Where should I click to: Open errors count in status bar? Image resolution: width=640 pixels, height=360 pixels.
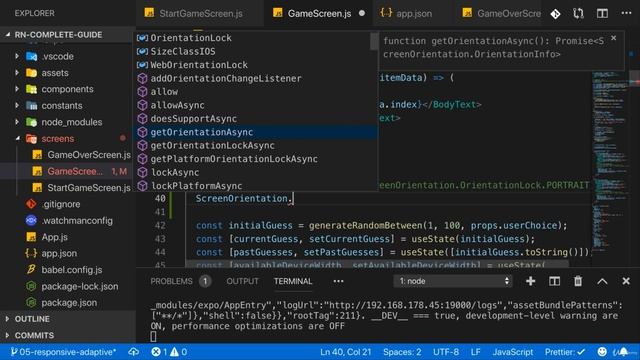[x=159, y=352]
